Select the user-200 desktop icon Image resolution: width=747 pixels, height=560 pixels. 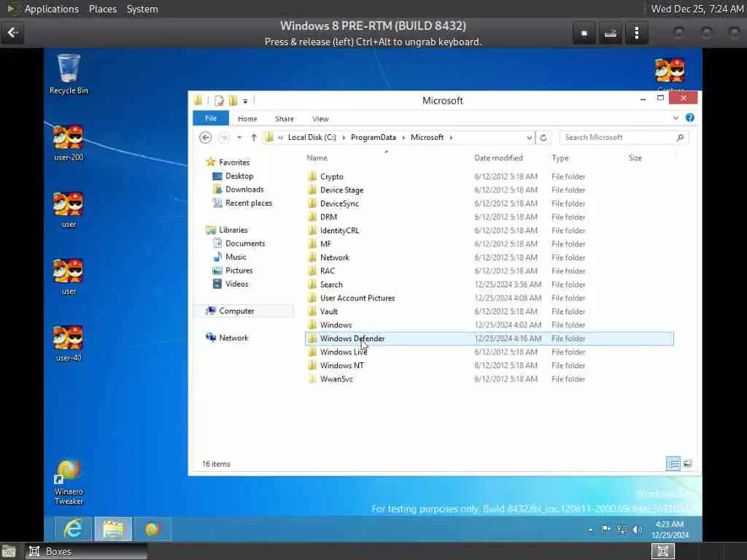69,143
